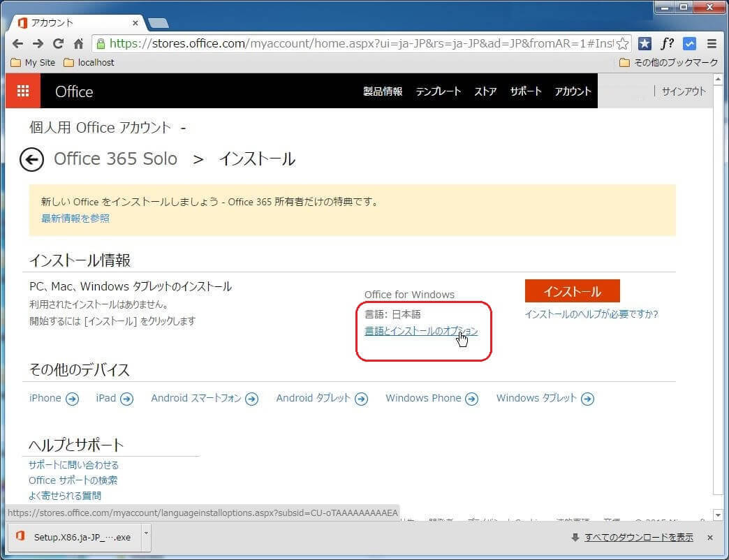Click the browser reload icon
Viewport: 729px width, 560px height.
(58, 43)
